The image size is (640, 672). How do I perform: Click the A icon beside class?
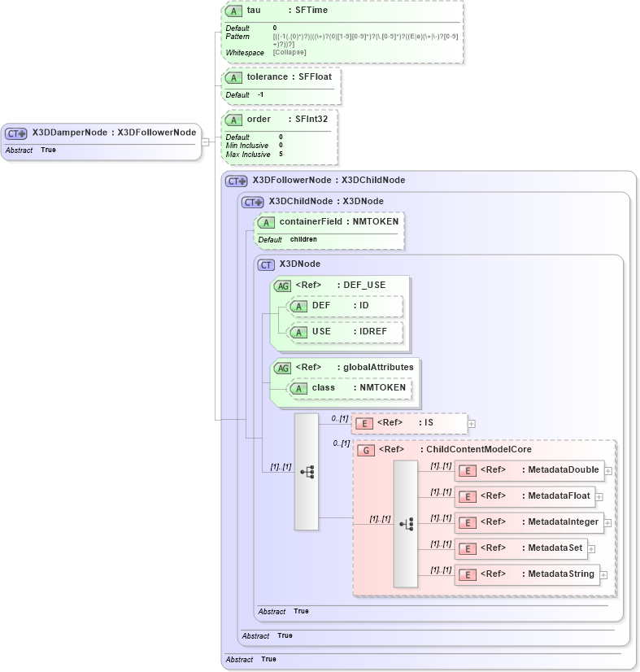pyautogui.click(x=298, y=389)
